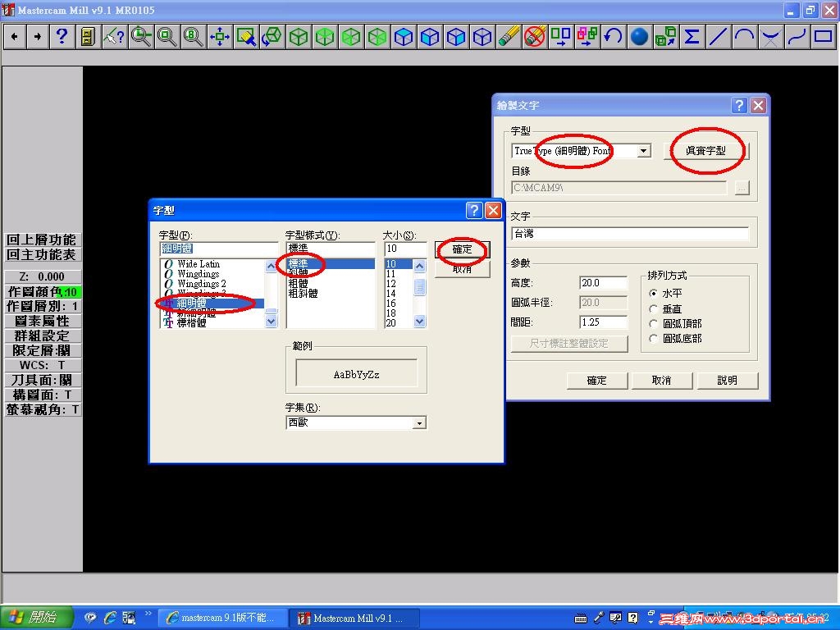Select the first green cube view icon

pos(299,37)
